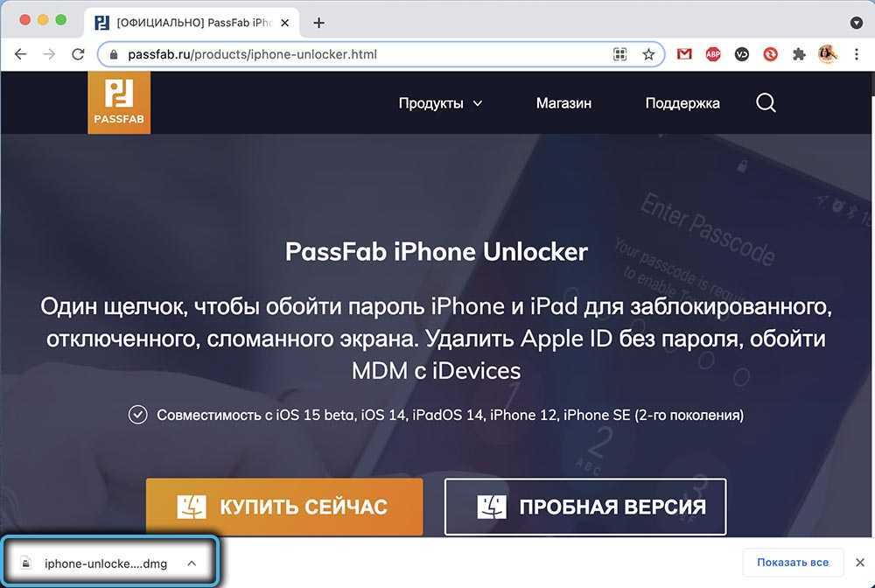Open the Extensions puzzle piece icon
The image size is (875, 588).
tap(799, 54)
